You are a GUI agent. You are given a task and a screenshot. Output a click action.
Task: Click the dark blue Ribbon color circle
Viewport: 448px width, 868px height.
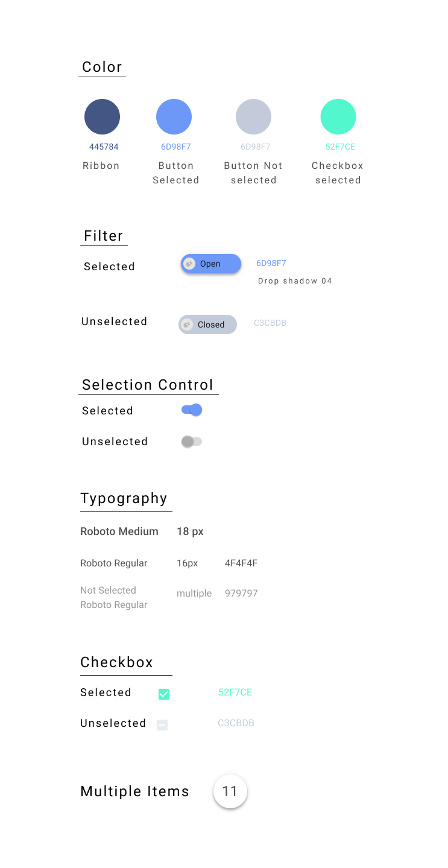pyautogui.click(x=102, y=116)
